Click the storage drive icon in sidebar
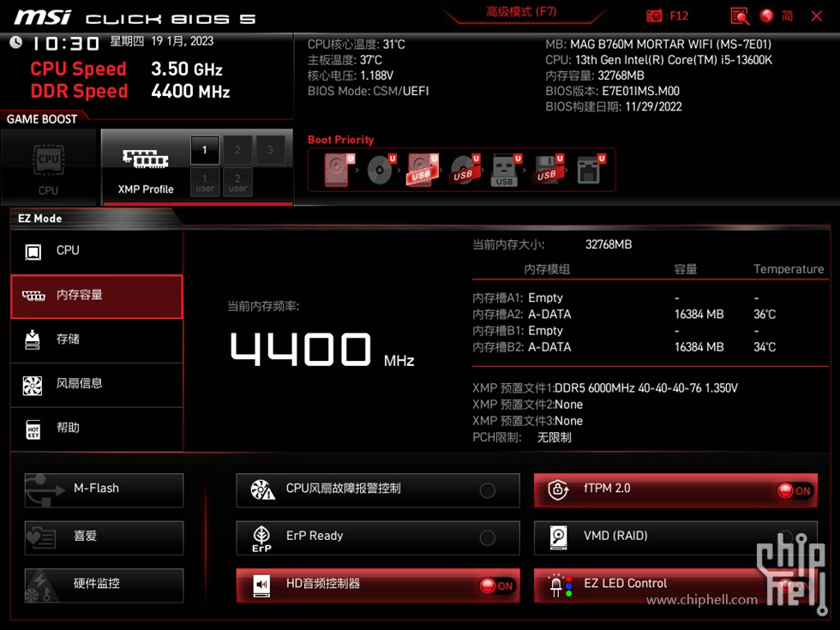840x630 pixels. 33,339
